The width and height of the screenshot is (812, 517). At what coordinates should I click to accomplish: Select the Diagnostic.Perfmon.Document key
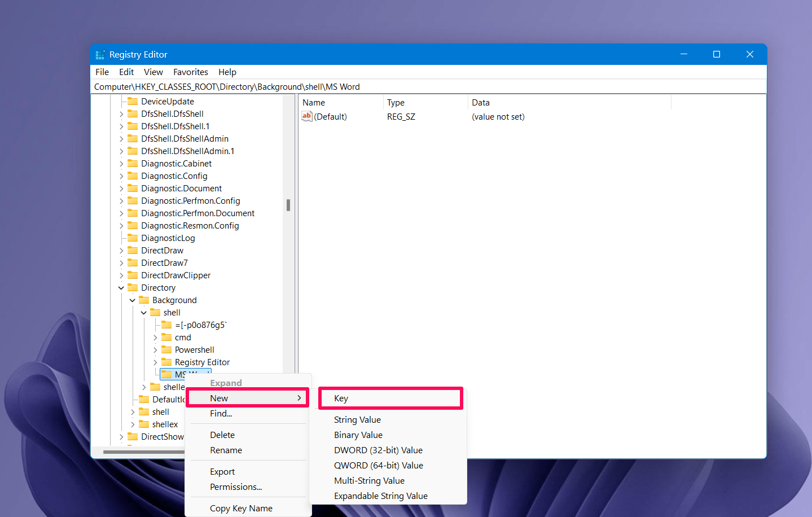click(198, 213)
